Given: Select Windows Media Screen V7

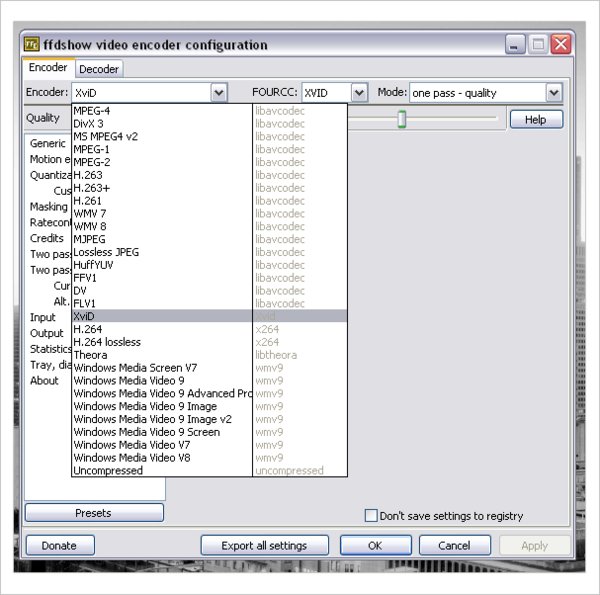Looking at the screenshot, I should click(x=209, y=368).
